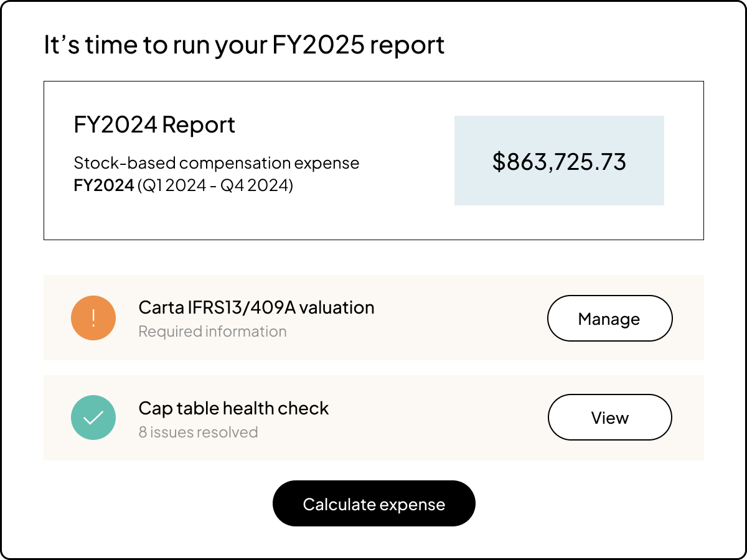Click the Cap table health check label

pyautogui.click(x=233, y=408)
